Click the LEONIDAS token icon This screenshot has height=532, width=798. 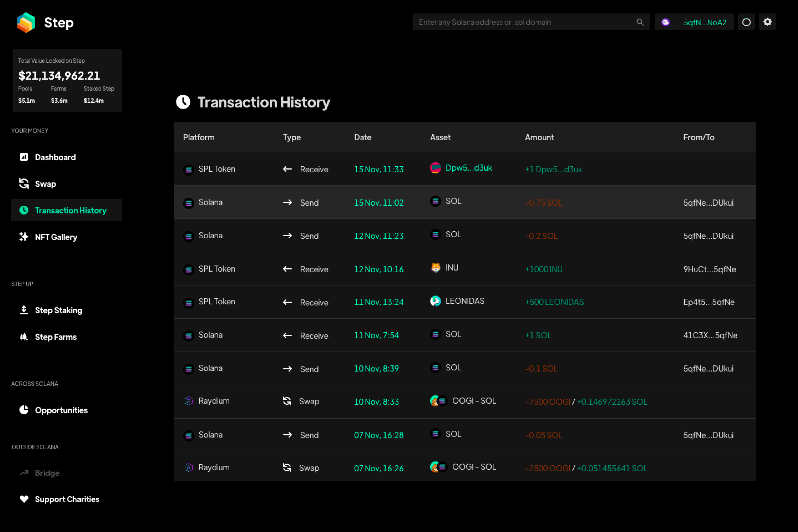435,301
